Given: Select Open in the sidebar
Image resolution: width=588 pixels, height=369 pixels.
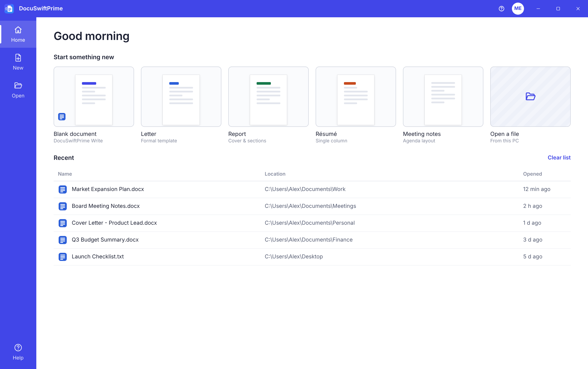Looking at the screenshot, I should (x=18, y=90).
